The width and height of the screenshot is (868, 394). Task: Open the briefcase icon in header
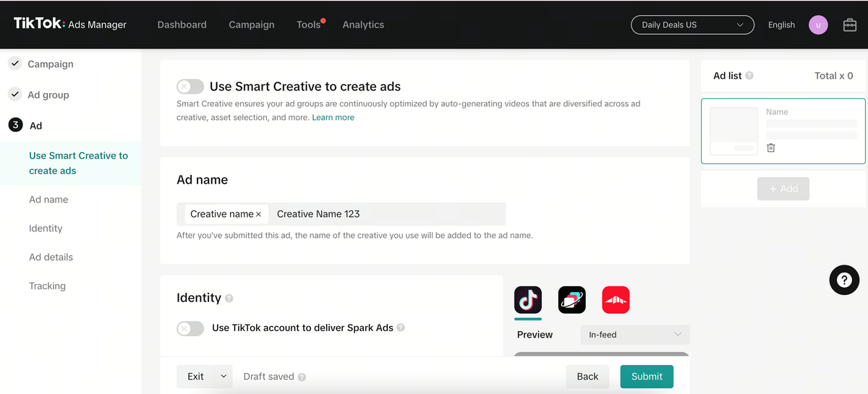tap(850, 25)
